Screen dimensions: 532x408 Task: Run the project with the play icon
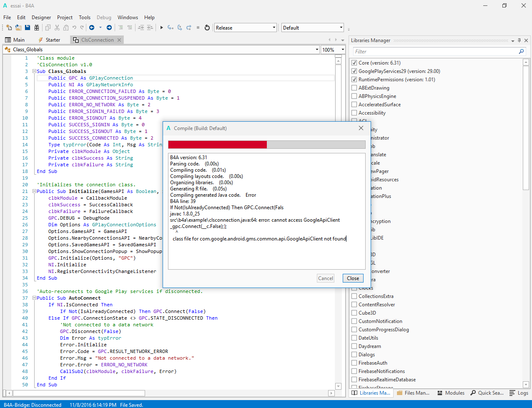[x=162, y=28]
